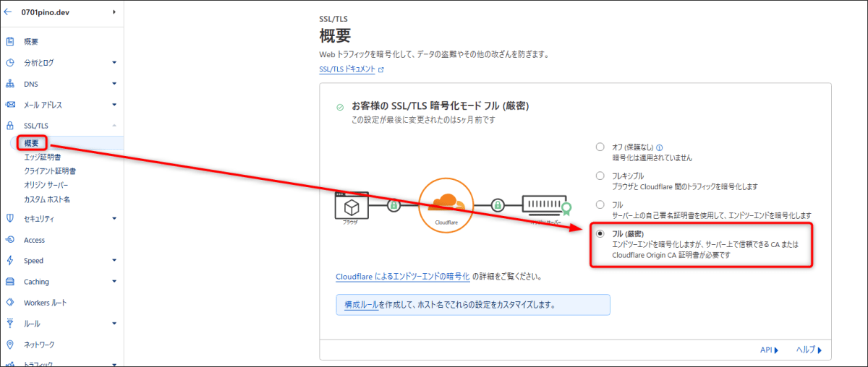Screen dimensions: 868x367
Task: Click the ヘルプ link at card bottom
Action: pyautogui.click(x=809, y=350)
